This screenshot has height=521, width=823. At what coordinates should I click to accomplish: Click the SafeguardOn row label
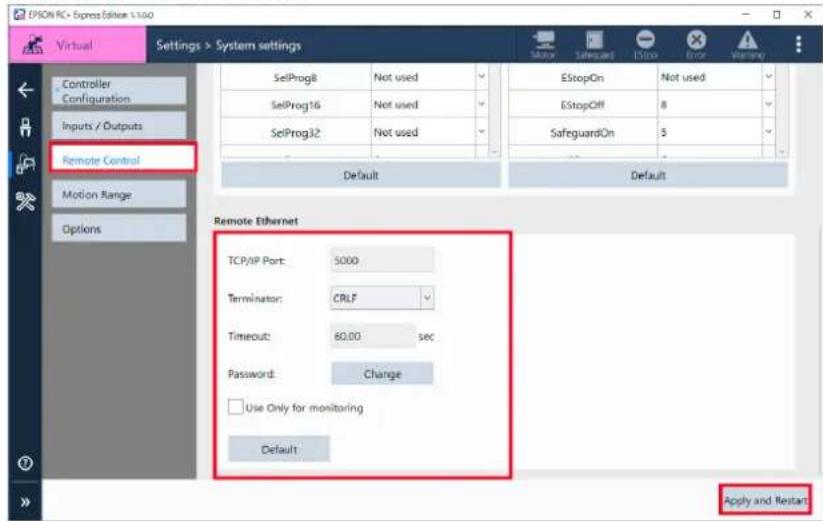pos(582,133)
